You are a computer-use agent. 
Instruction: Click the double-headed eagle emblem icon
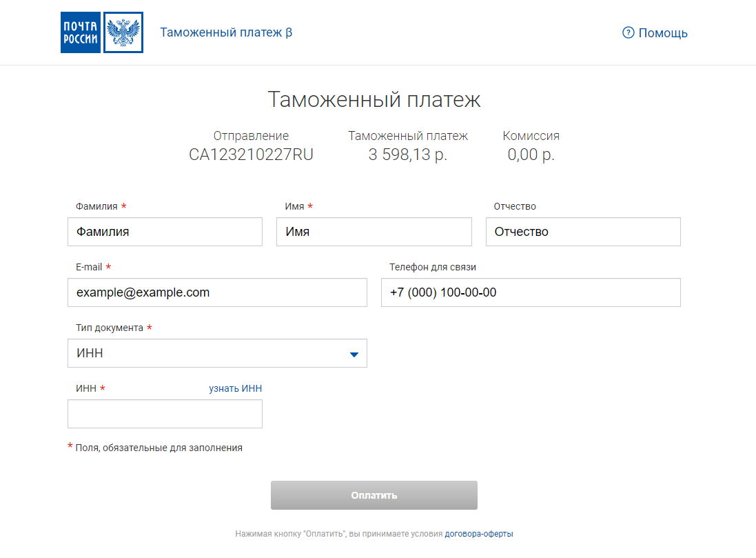click(124, 32)
